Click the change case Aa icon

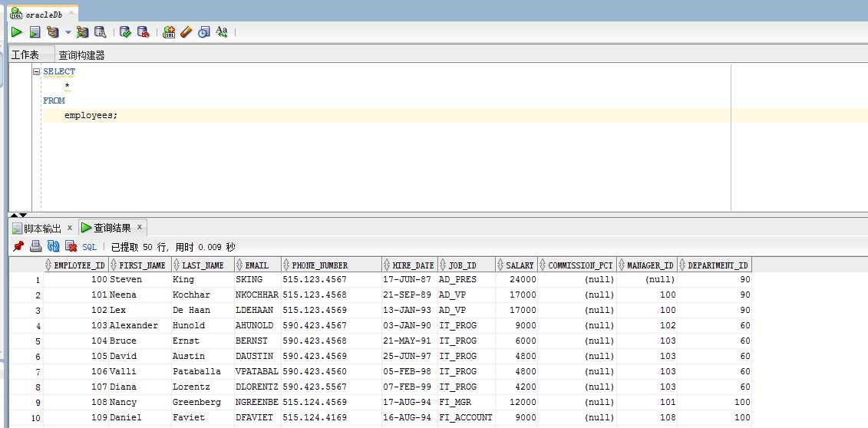coord(222,32)
